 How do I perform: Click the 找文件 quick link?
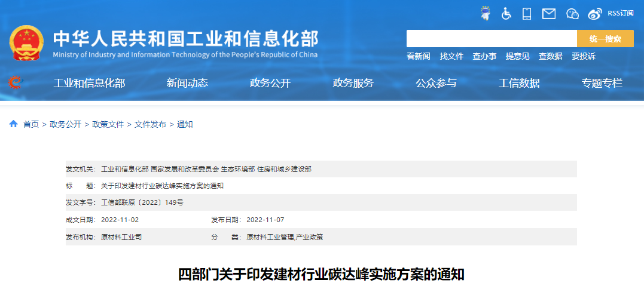click(451, 56)
